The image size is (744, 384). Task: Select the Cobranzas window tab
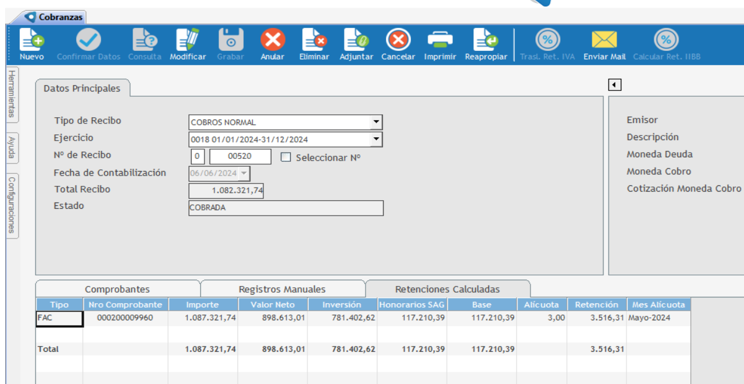(x=55, y=18)
